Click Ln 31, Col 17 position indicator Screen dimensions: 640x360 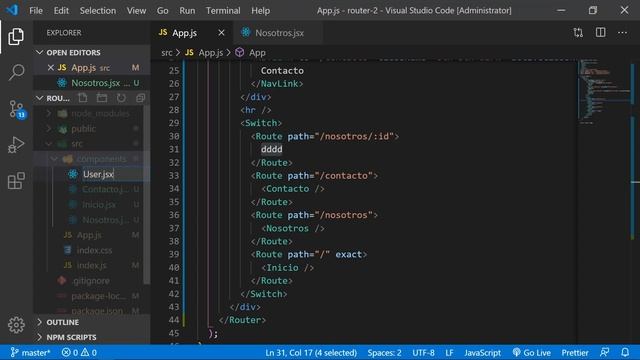[311, 352]
